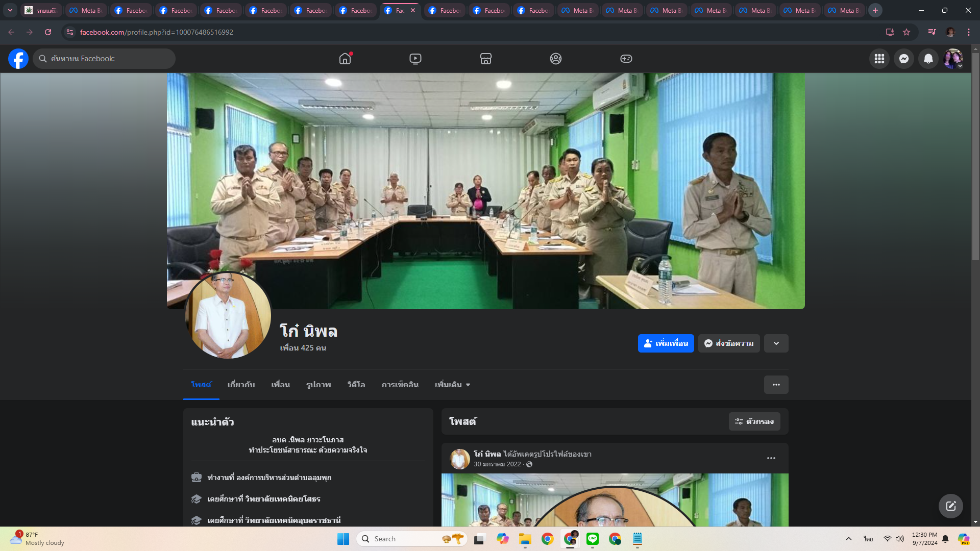Open the Video (Watch) icon
The height and width of the screenshot is (551, 980).
coord(415,59)
